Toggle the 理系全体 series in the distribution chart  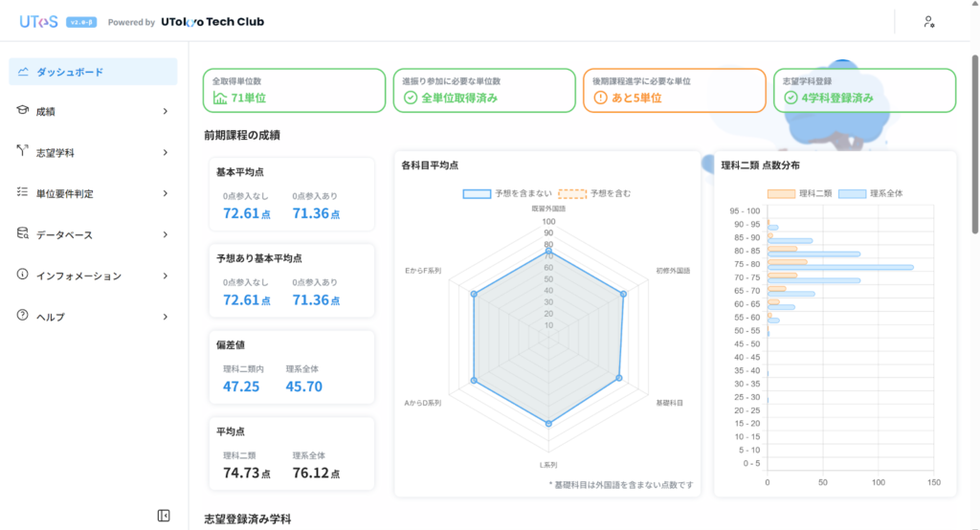point(870,193)
